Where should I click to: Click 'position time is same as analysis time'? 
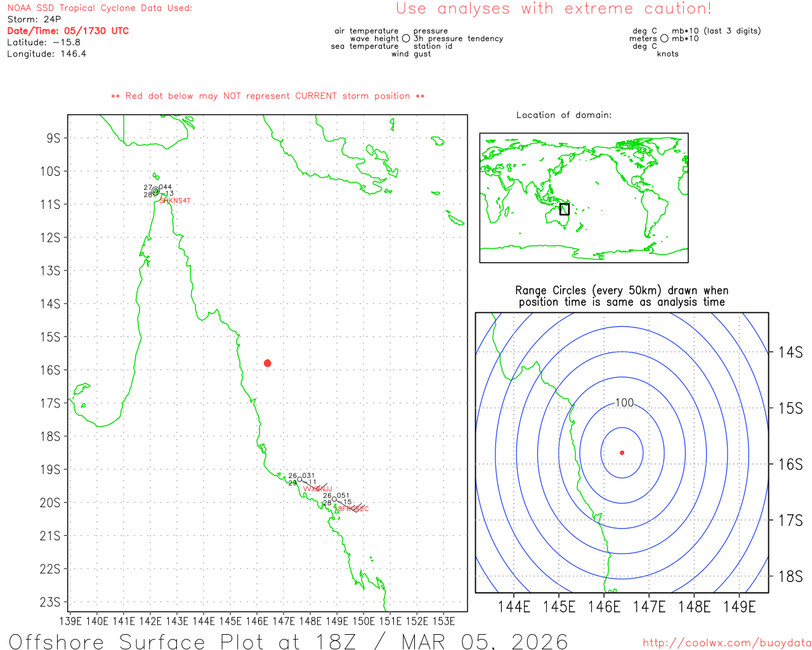tap(622, 302)
